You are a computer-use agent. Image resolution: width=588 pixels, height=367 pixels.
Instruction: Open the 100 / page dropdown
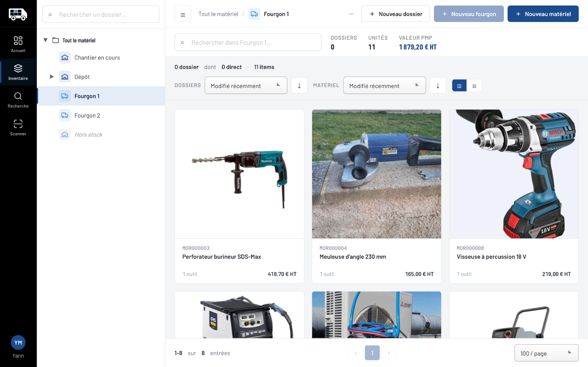tap(546, 353)
